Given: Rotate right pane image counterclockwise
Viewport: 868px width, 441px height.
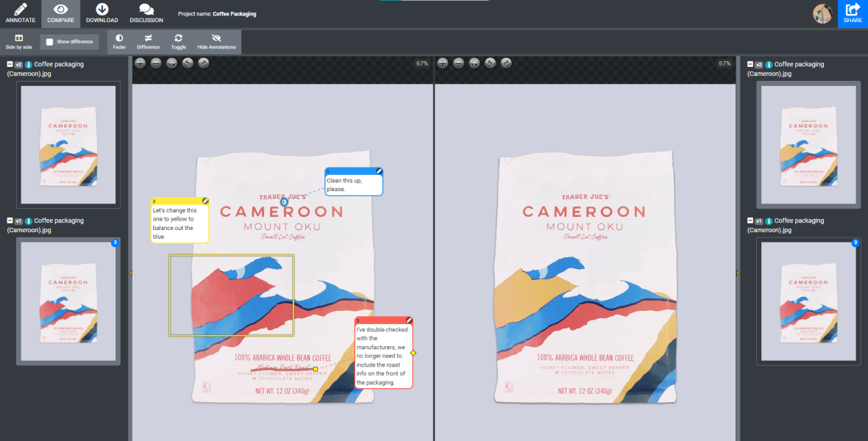Looking at the screenshot, I should click(x=490, y=63).
